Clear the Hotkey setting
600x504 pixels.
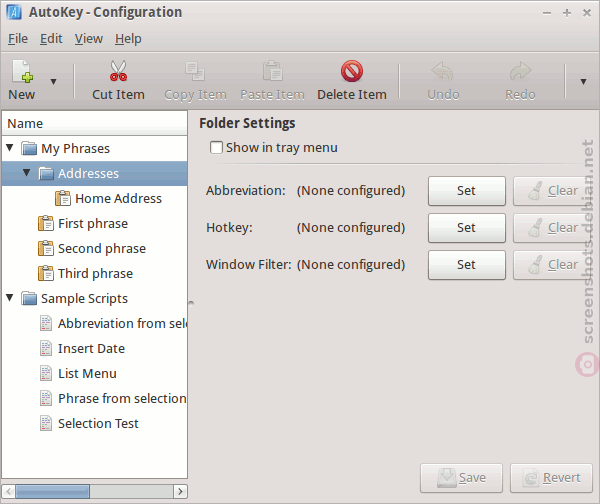pos(553,228)
